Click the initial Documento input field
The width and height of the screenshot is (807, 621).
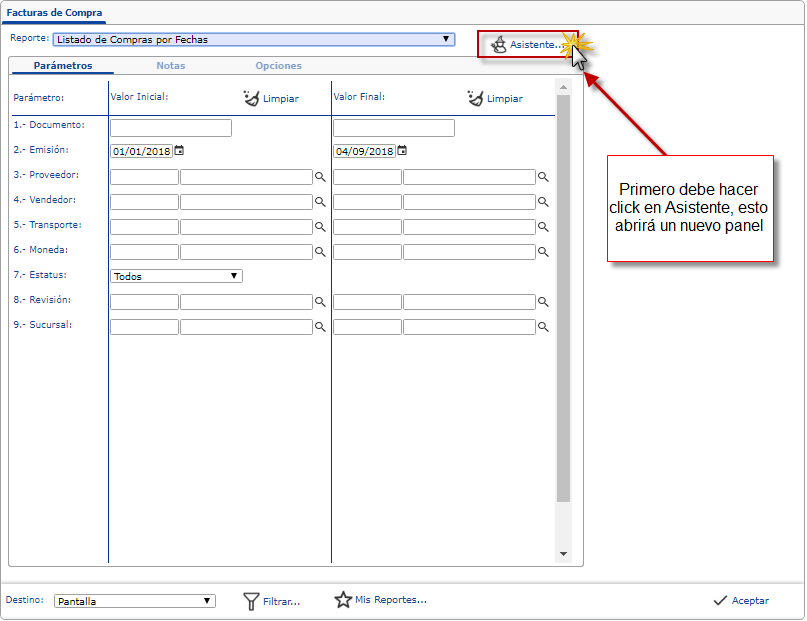tap(171, 128)
